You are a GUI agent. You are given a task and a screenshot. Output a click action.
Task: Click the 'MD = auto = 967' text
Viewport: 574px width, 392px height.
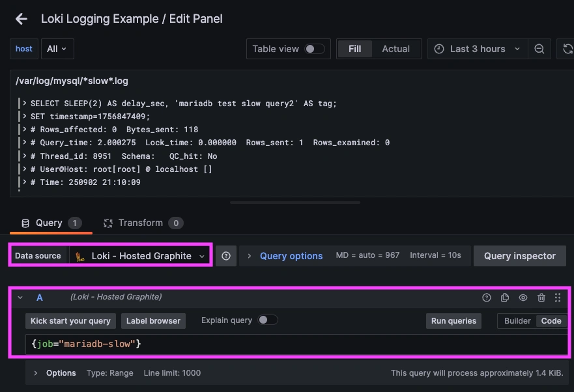coord(367,255)
